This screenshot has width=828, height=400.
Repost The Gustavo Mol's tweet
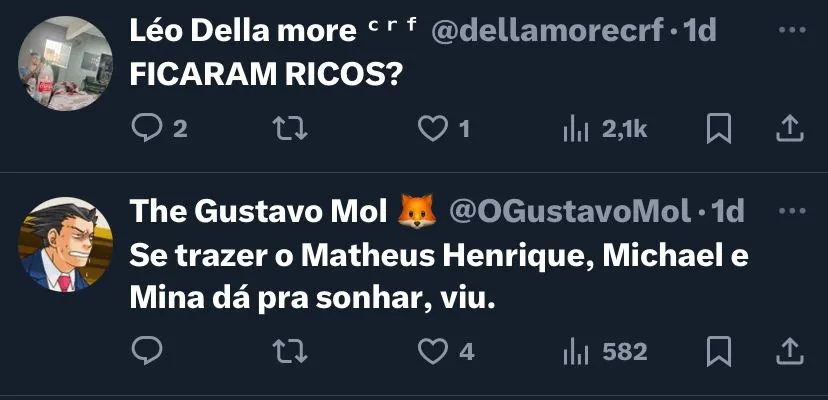point(289,351)
